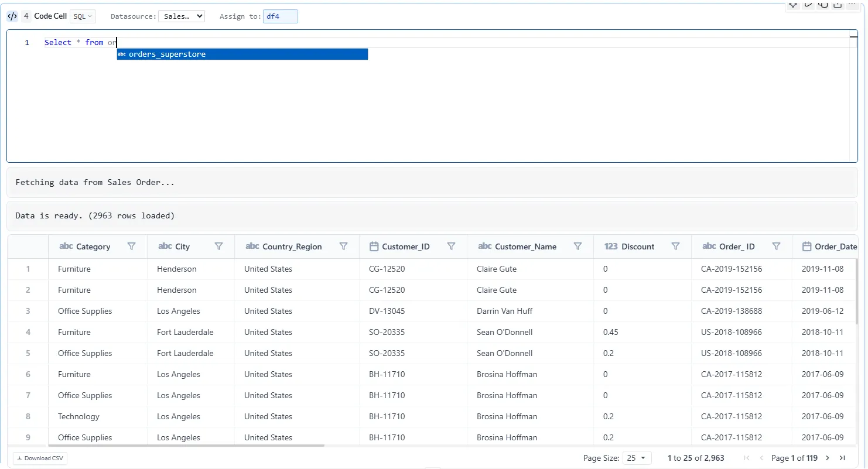The image size is (868, 469).
Task: Open filter for Discount column
Action: (x=675, y=247)
